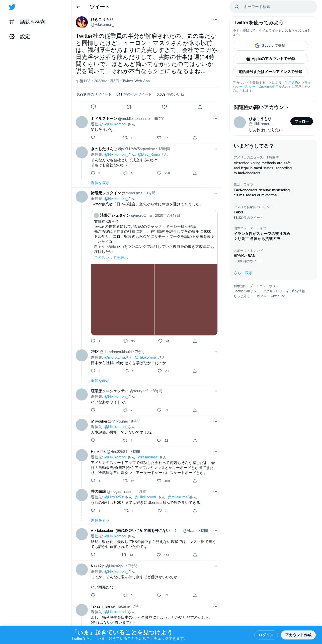This screenshot has height=644, width=322.
Task: Share the main tweet via upload icon
Action: coord(200,107)
